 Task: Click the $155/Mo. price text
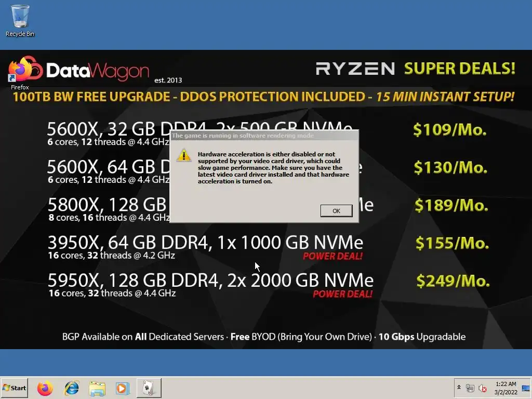(453, 243)
